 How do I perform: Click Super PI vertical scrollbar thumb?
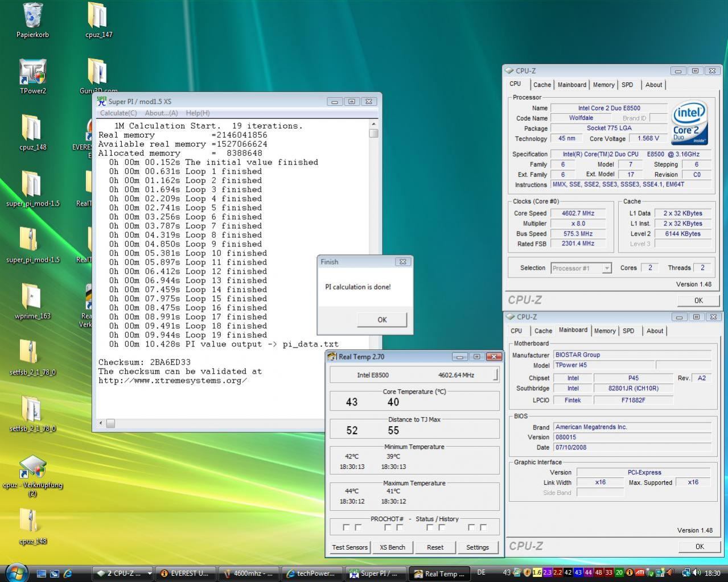373,133
